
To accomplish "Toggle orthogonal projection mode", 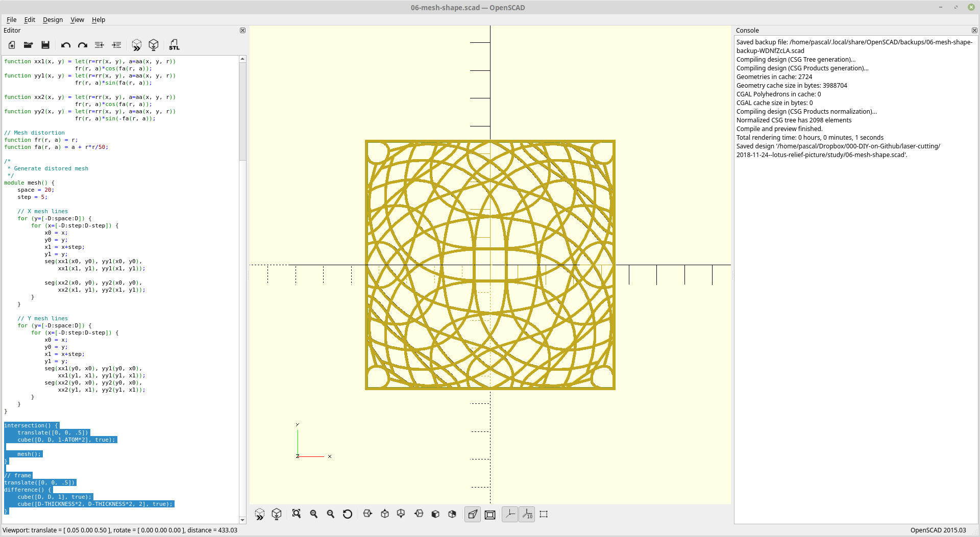I will point(489,514).
